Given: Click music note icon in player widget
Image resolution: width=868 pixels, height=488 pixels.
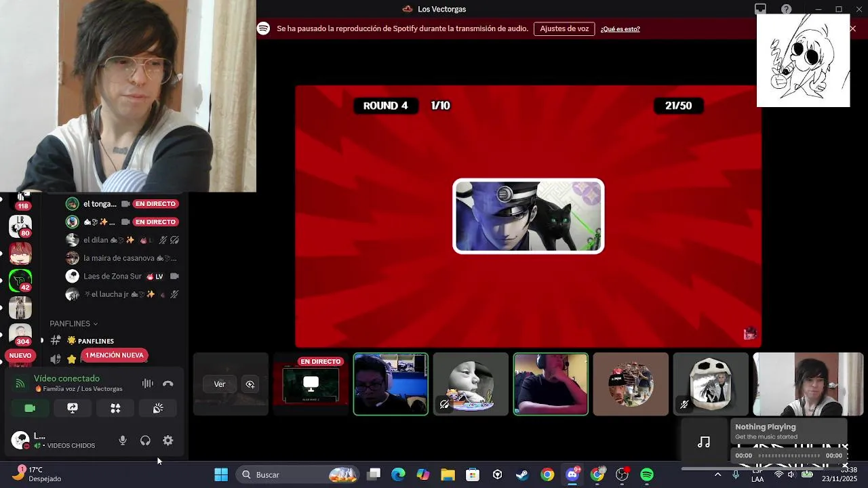Looking at the screenshot, I should coord(704,442).
